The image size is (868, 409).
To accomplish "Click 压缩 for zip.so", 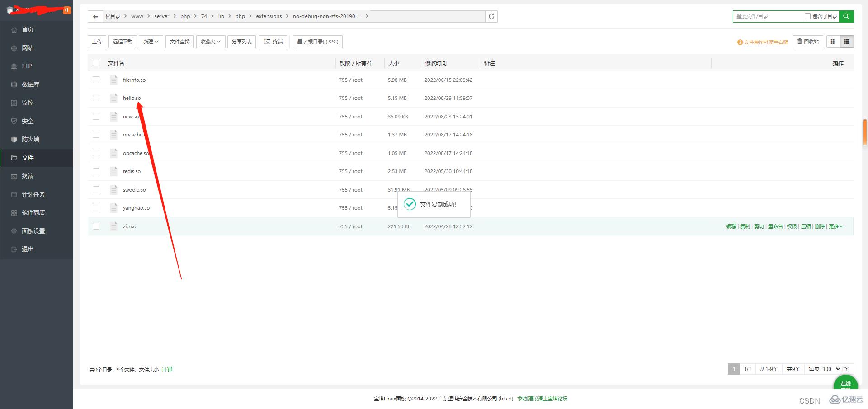I will click(806, 226).
